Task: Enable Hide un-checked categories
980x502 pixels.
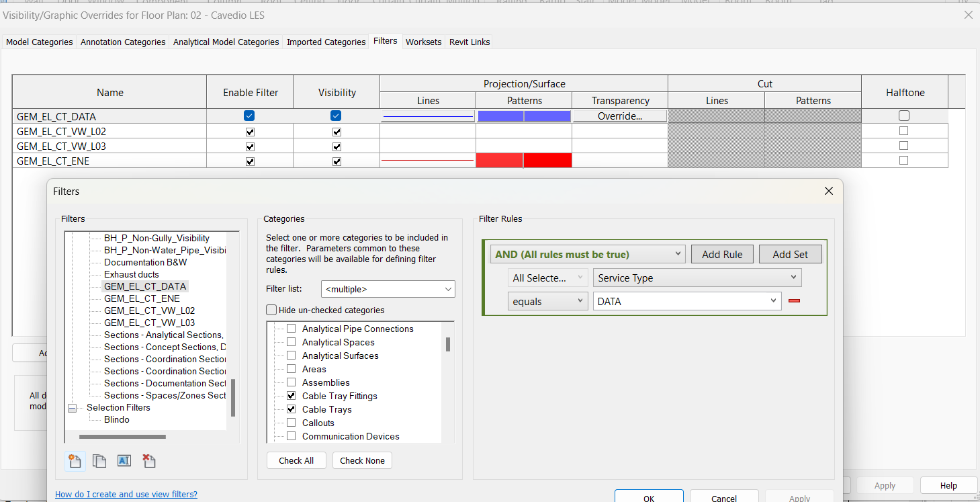Action: coord(271,310)
